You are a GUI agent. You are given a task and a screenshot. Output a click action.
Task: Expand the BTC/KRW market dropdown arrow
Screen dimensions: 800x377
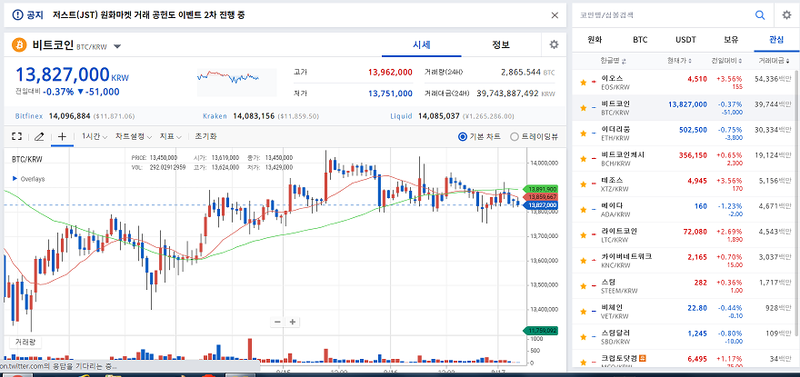click(x=117, y=46)
